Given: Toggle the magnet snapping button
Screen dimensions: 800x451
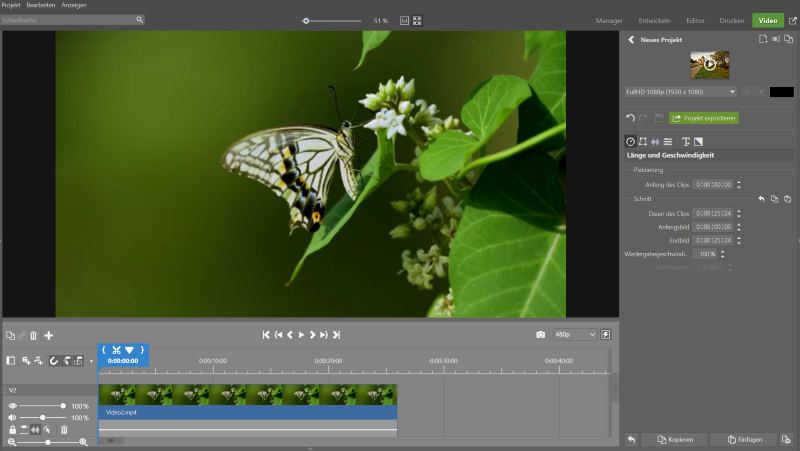Looking at the screenshot, I should (54, 361).
